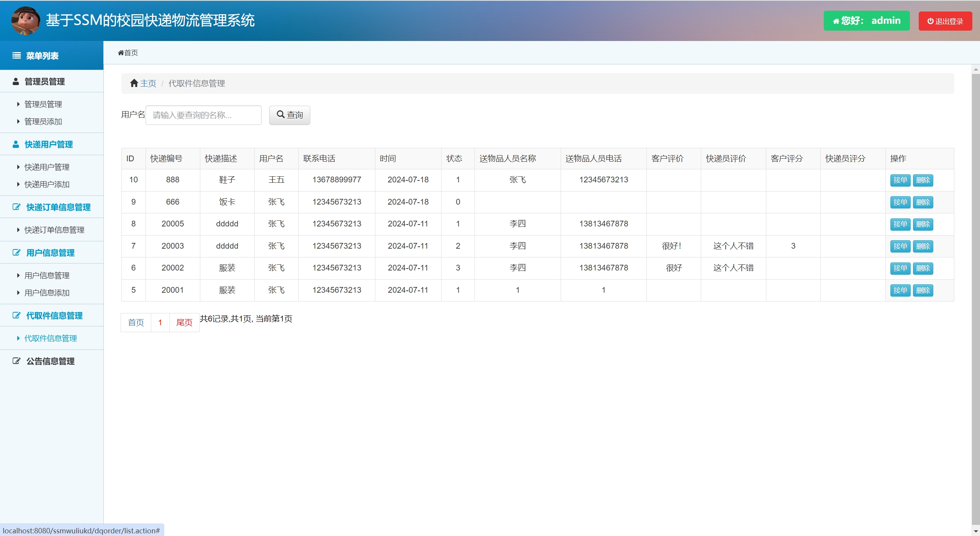The width and height of the screenshot is (980, 536).
Task: Open the 用户信息添加 submenu item
Action: point(47,293)
